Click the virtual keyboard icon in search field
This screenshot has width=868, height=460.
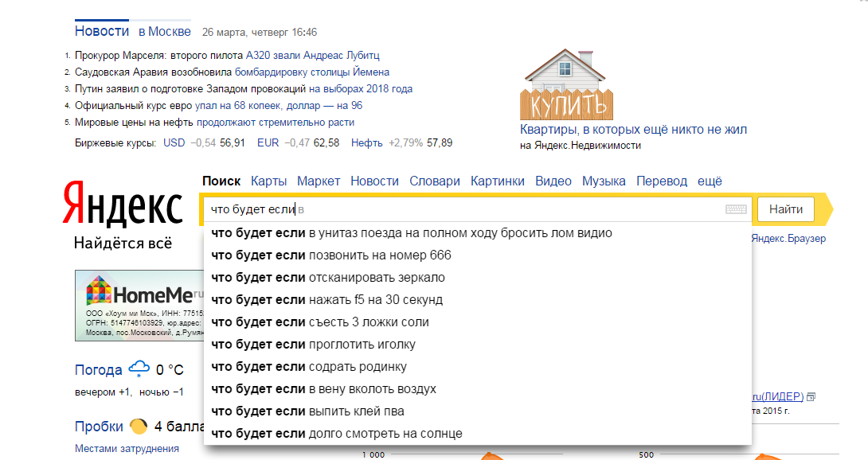[x=736, y=209]
